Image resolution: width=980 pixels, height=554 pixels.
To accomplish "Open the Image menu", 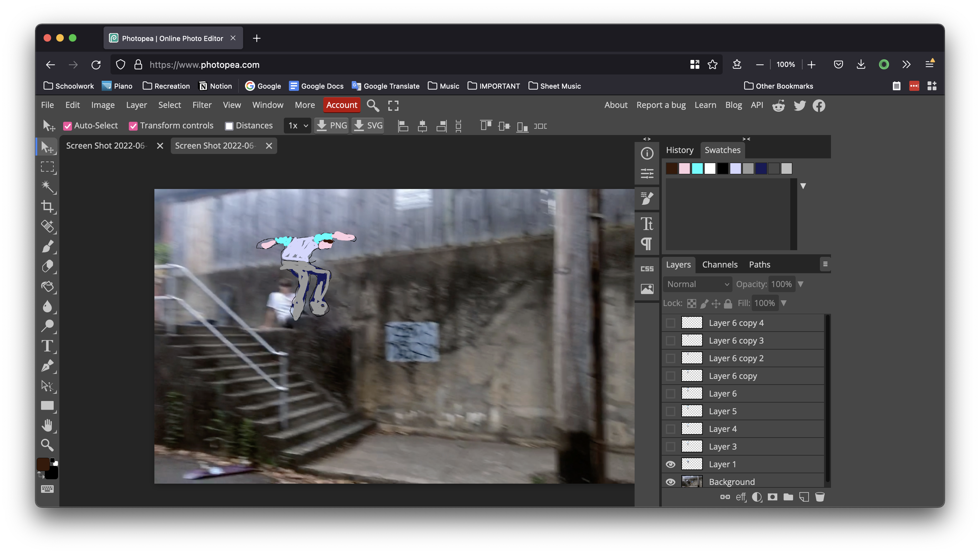I will (x=103, y=105).
